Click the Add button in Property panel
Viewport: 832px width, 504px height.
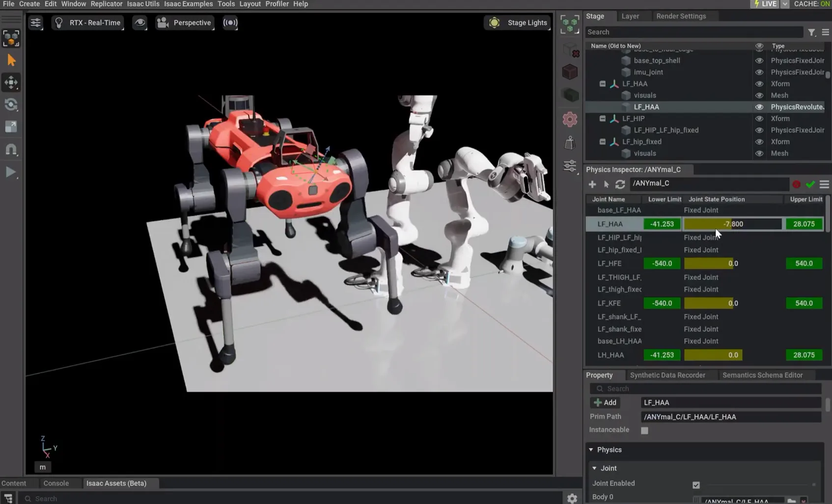[x=605, y=402]
